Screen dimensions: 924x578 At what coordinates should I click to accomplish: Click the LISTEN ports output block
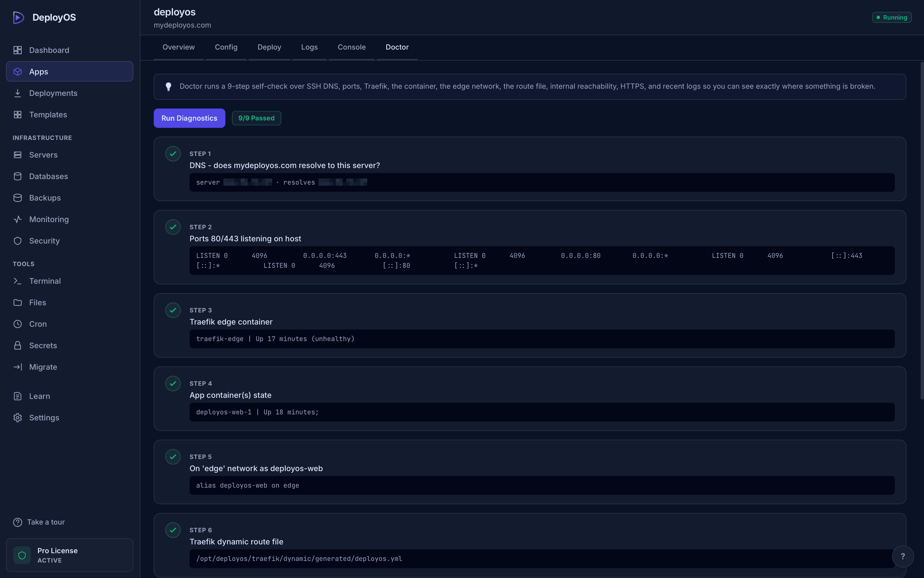tap(542, 261)
